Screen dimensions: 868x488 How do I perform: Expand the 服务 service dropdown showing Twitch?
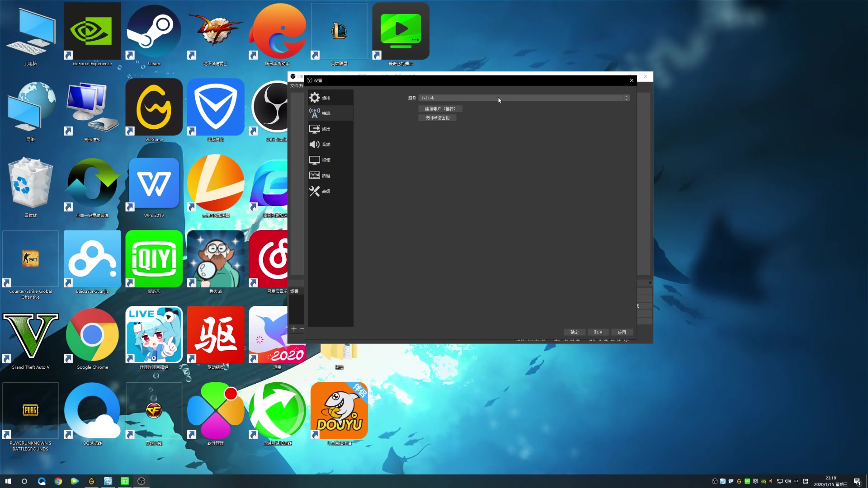(x=524, y=98)
